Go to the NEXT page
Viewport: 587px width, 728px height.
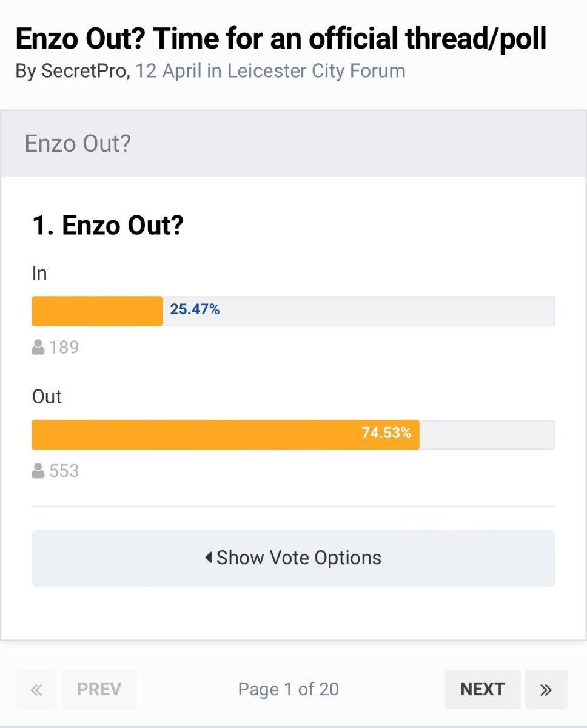tap(483, 689)
